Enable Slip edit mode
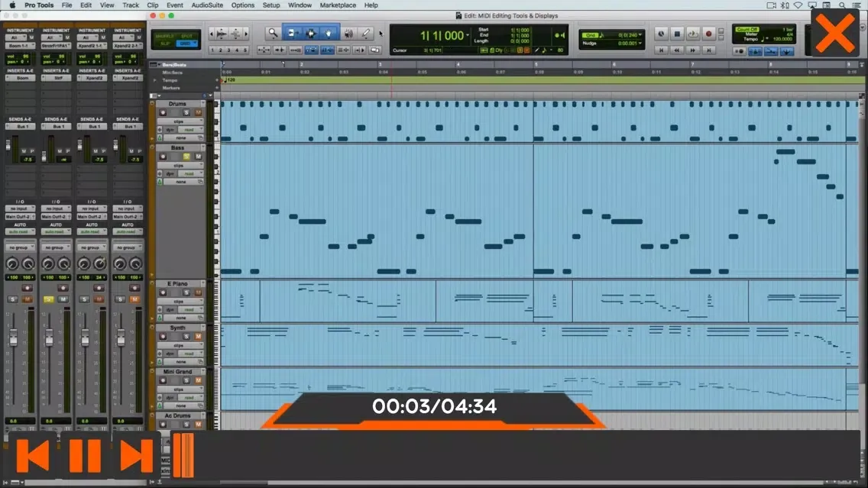868x488 pixels. click(x=166, y=44)
